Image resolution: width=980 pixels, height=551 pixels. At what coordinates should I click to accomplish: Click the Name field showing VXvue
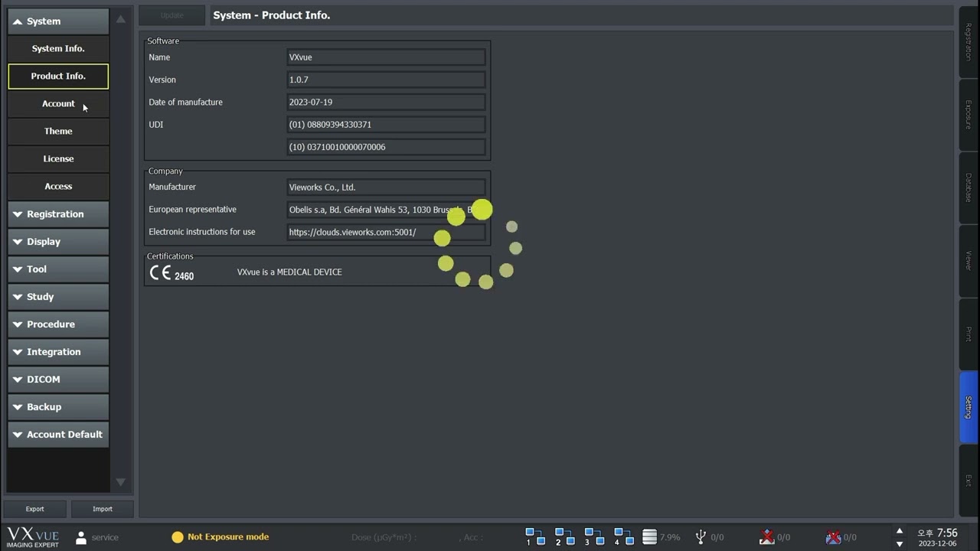(386, 57)
